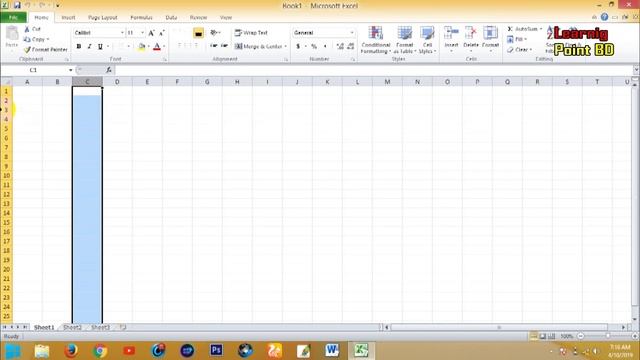Screen dimensions: 640x360
Task: Open the font name Calibri dropdown
Action: [x=122, y=33]
